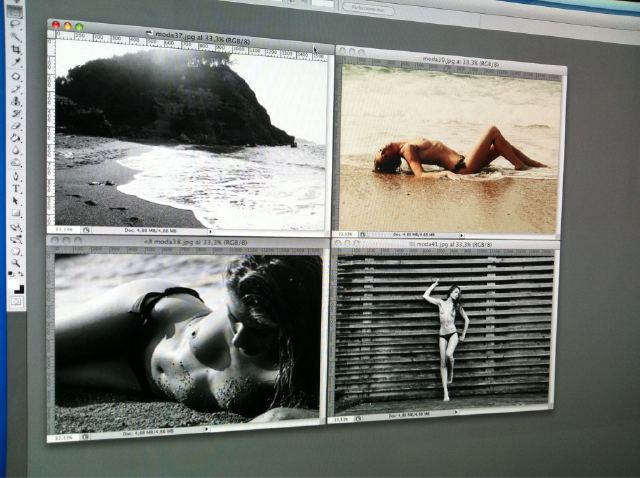Select the Crop tool

point(16,50)
